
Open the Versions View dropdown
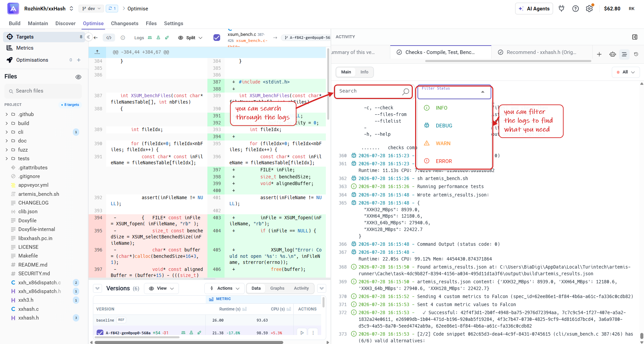point(161,288)
